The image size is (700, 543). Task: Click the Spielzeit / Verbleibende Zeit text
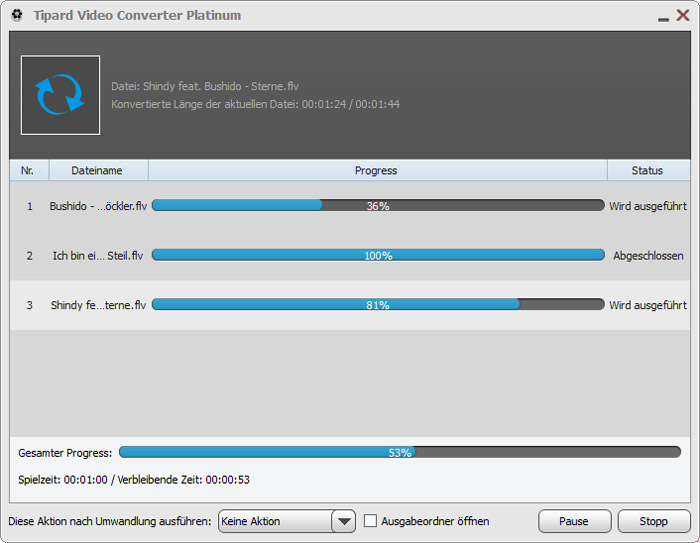[x=134, y=480]
